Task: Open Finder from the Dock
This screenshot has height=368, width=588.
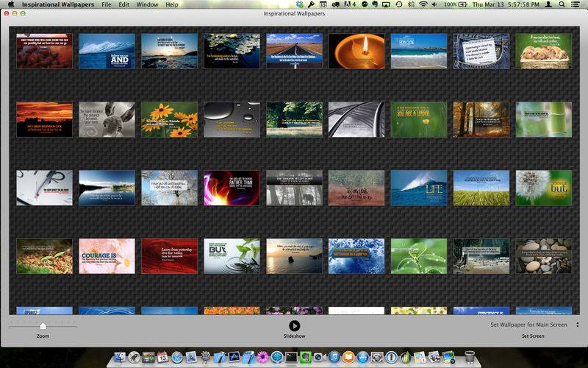Action: [120, 357]
